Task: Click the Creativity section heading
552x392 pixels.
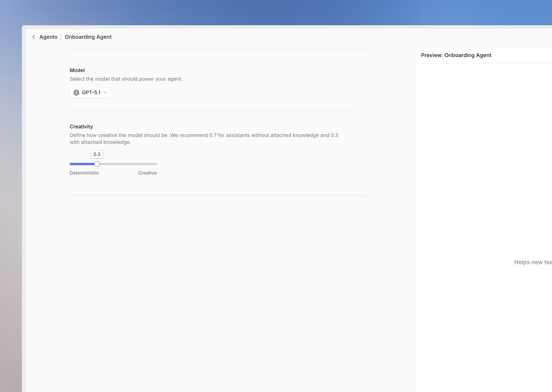Action: tap(81, 127)
